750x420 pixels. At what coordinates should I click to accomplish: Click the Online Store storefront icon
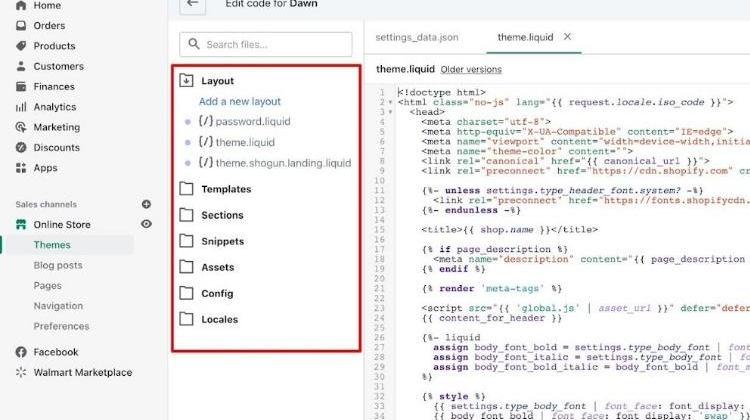tap(21, 224)
